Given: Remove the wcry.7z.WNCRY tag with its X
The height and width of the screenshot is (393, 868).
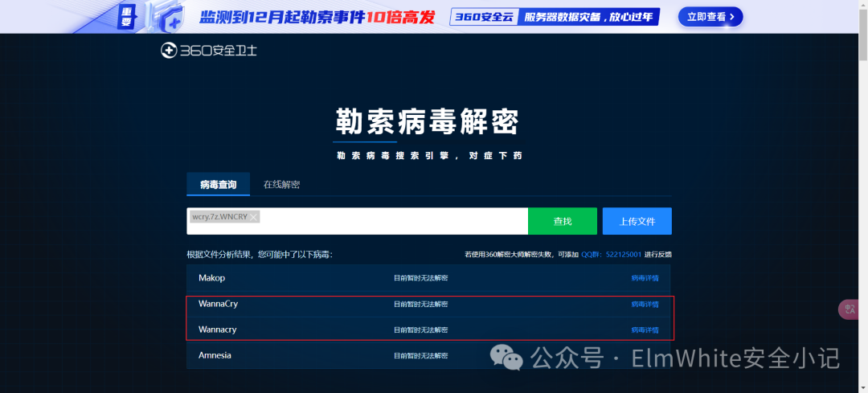Looking at the screenshot, I should click(253, 217).
